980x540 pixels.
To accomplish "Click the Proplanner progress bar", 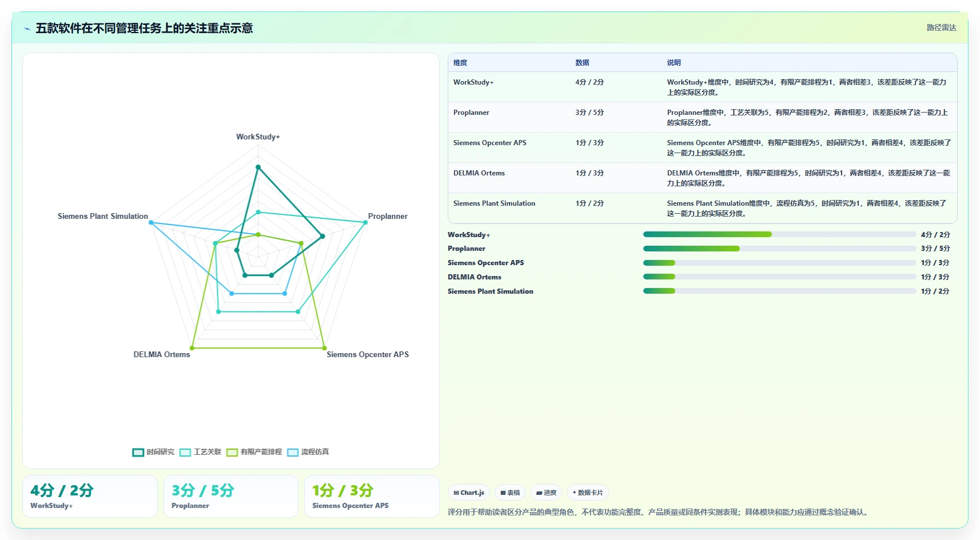I will [779, 249].
